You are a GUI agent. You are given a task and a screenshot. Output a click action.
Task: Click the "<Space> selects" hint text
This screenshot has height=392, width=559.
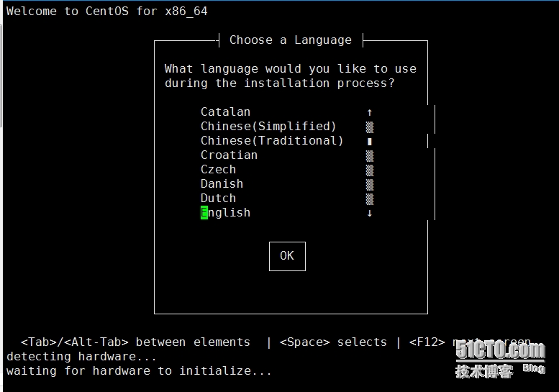(333, 342)
